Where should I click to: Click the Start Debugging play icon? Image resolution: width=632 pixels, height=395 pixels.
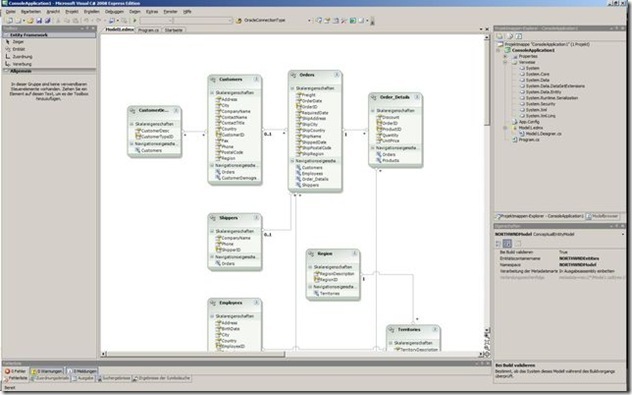(x=135, y=20)
